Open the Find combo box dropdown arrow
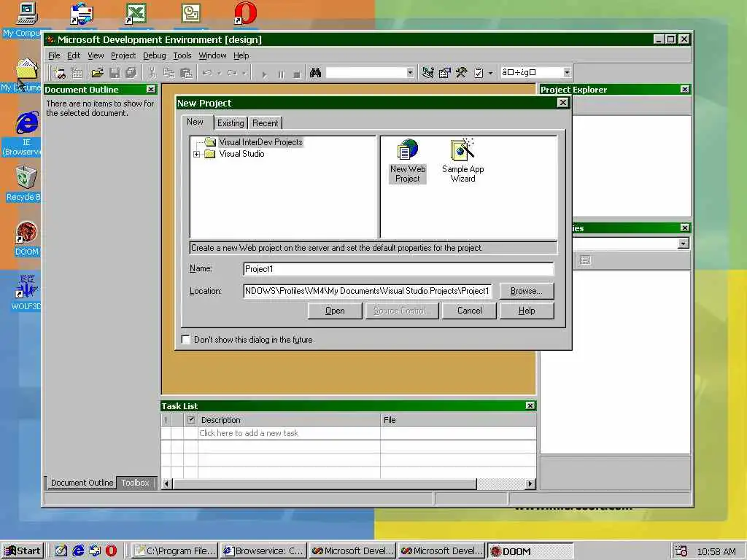The width and height of the screenshot is (747, 560). 410,73
